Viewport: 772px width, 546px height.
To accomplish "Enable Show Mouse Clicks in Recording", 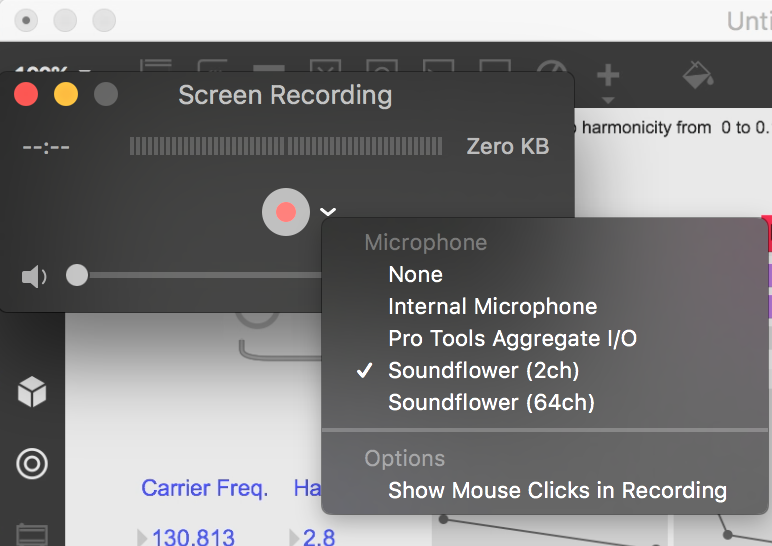I will click(x=557, y=490).
